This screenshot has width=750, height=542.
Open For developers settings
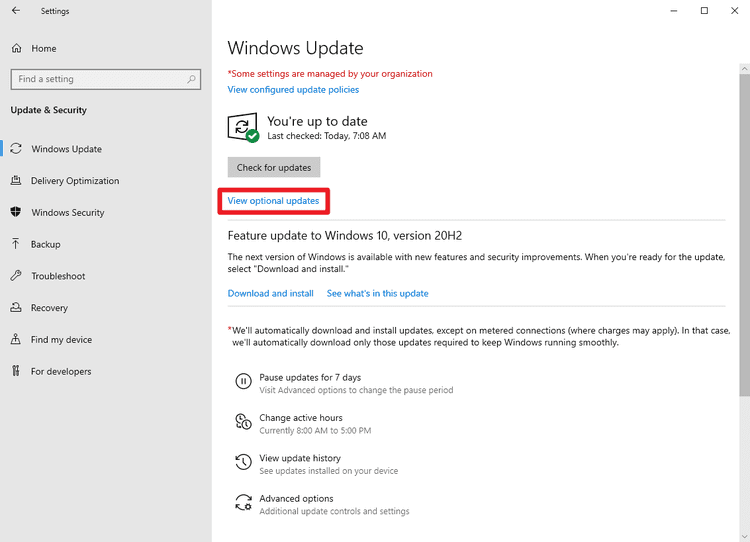tap(61, 371)
